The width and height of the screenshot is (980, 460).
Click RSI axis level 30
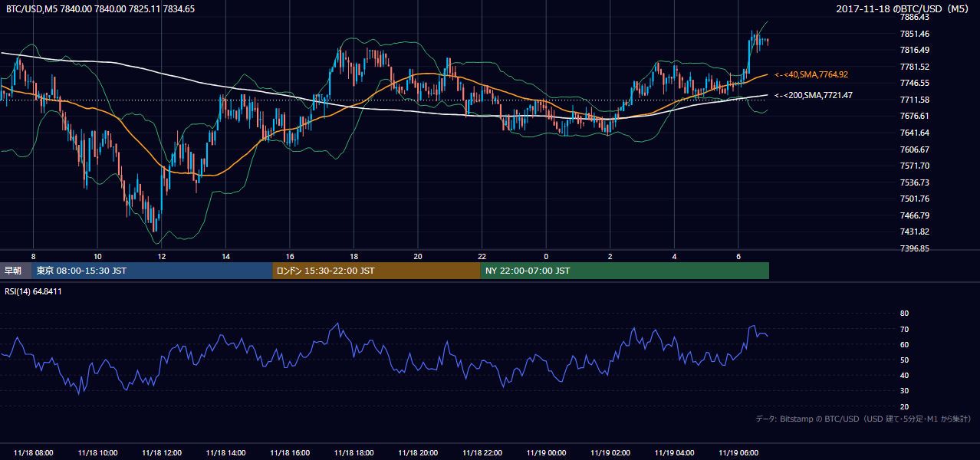click(x=904, y=391)
